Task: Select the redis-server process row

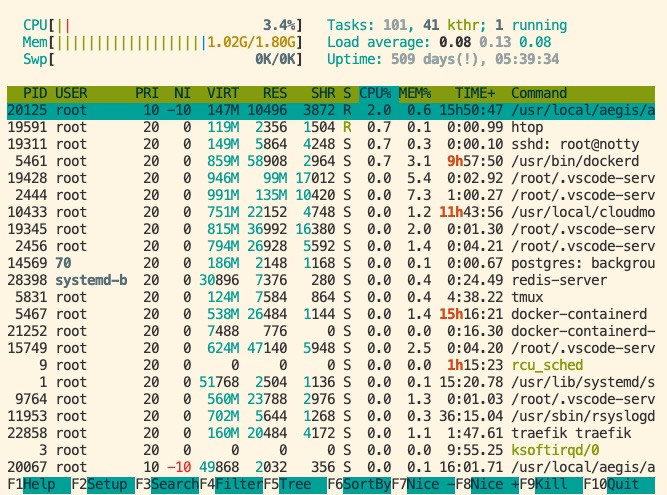Action: click(331, 280)
